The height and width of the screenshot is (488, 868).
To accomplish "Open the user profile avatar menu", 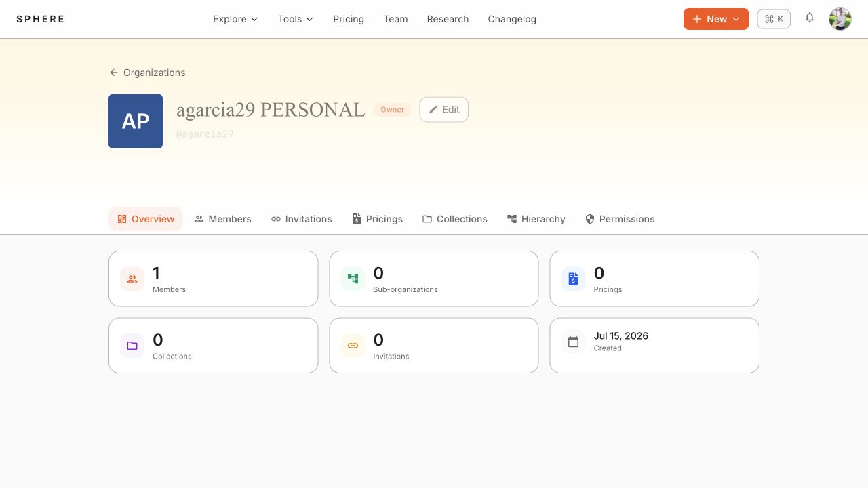I will pyautogui.click(x=840, y=19).
